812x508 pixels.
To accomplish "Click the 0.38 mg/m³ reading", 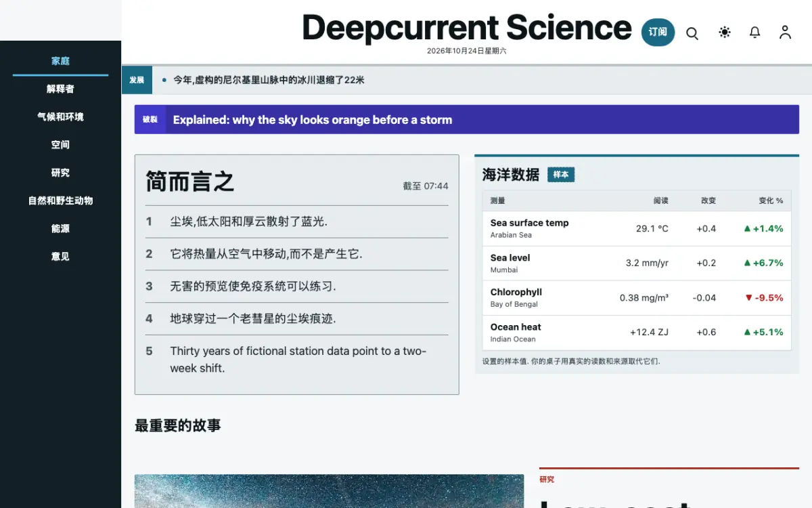I will tap(644, 297).
